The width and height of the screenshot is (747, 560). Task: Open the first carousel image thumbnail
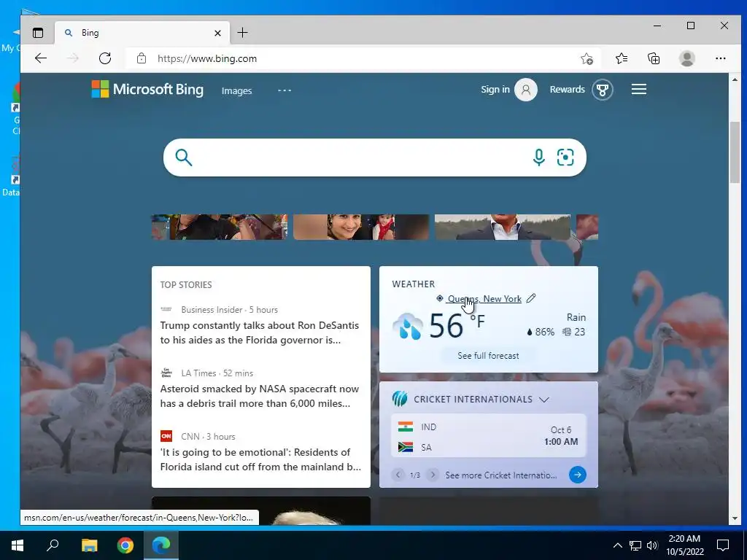[220, 227]
